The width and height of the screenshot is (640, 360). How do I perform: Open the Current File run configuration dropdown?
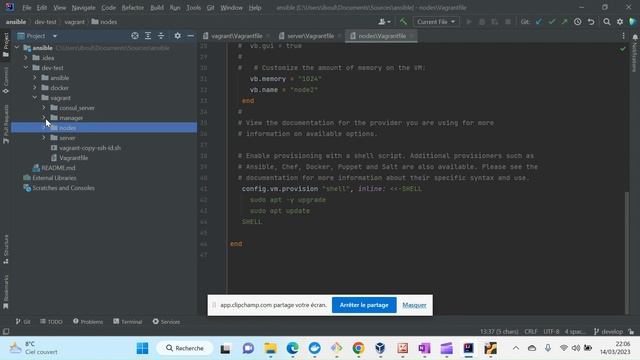pyautogui.click(x=436, y=22)
